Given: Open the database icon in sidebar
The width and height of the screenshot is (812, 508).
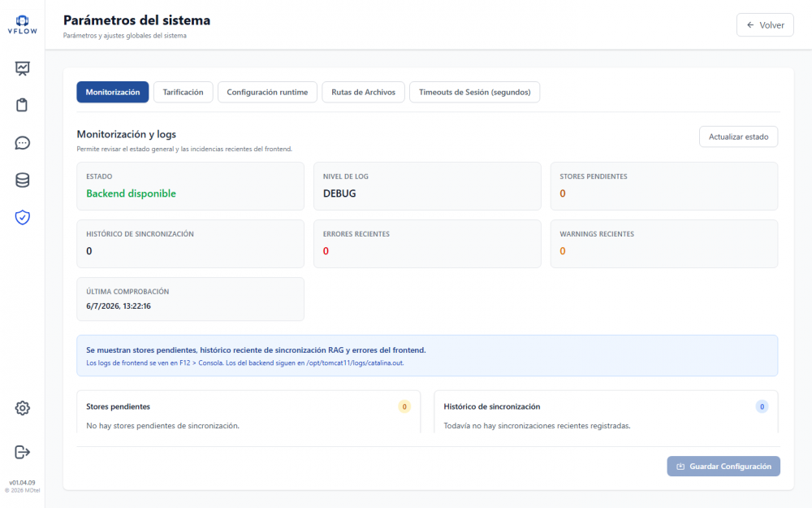Looking at the screenshot, I should (22, 180).
